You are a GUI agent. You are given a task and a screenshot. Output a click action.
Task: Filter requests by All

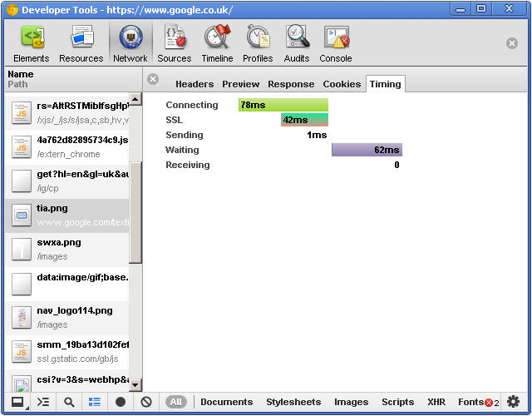175,403
